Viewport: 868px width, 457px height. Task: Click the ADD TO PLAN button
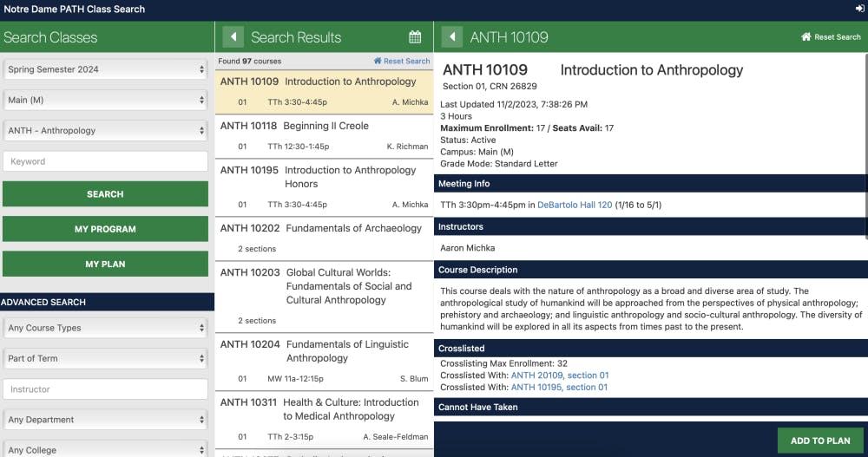[820, 441]
